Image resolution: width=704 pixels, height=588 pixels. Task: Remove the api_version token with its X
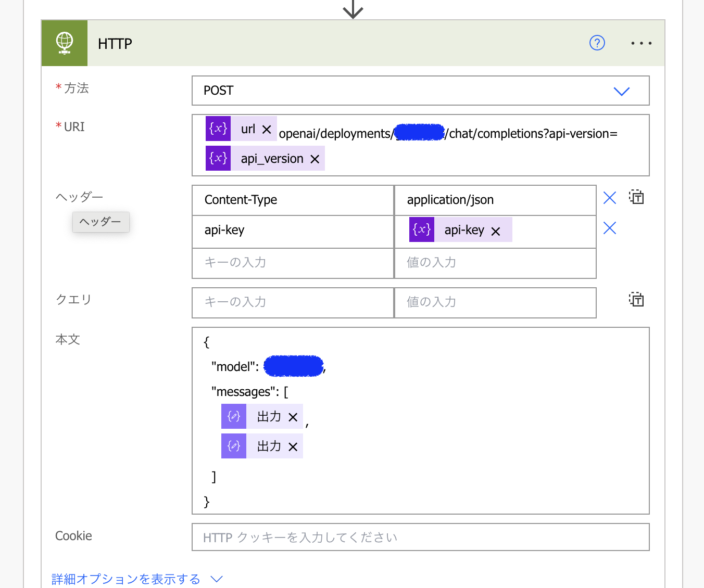tap(315, 158)
